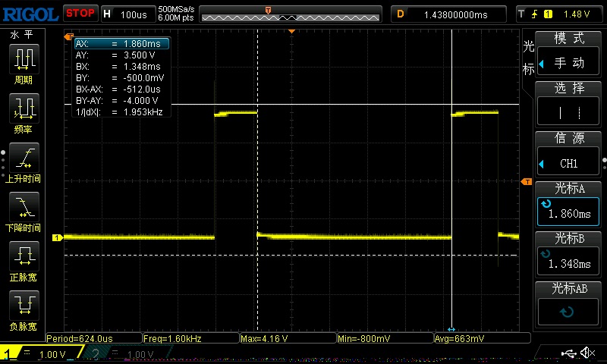Click the left arrow beside CH1 source
Screen dimensions: 607x364
(541, 164)
